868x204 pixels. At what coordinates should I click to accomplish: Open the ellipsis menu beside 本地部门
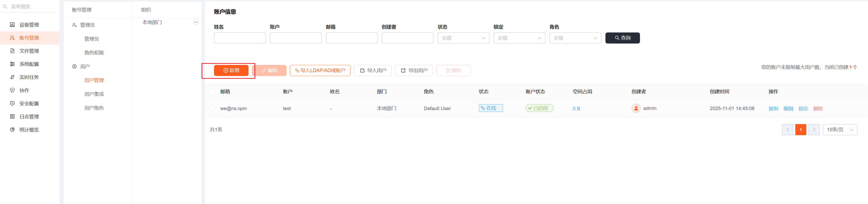click(x=196, y=22)
